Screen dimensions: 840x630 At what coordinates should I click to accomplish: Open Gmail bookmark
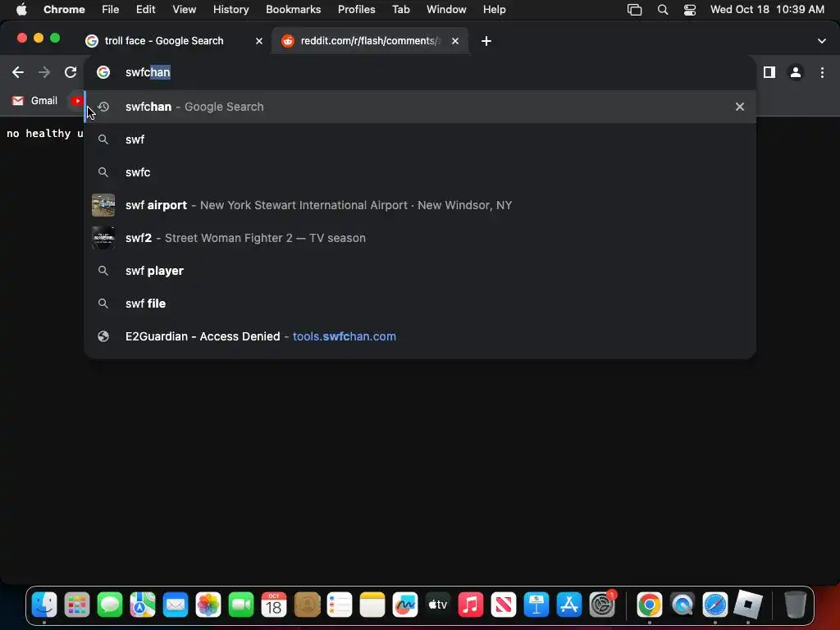click(x=34, y=101)
